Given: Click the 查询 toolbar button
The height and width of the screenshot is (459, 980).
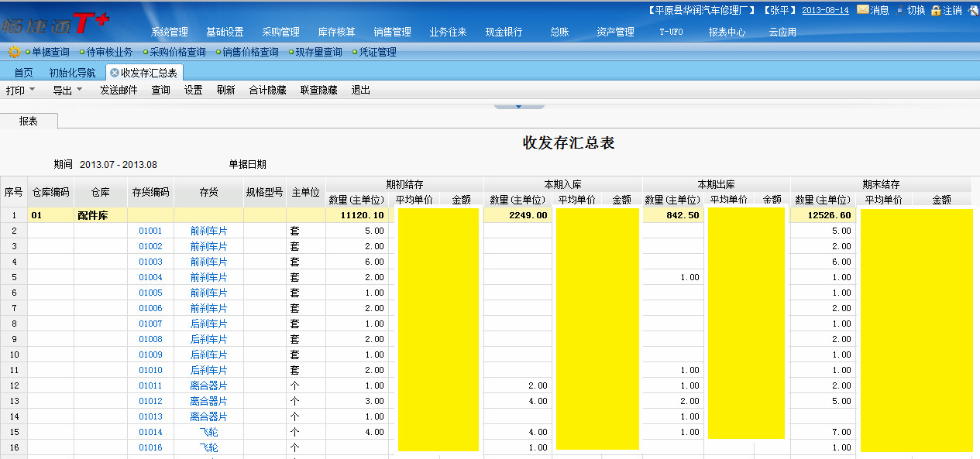Looking at the screenshot, I should pos(160,90).
